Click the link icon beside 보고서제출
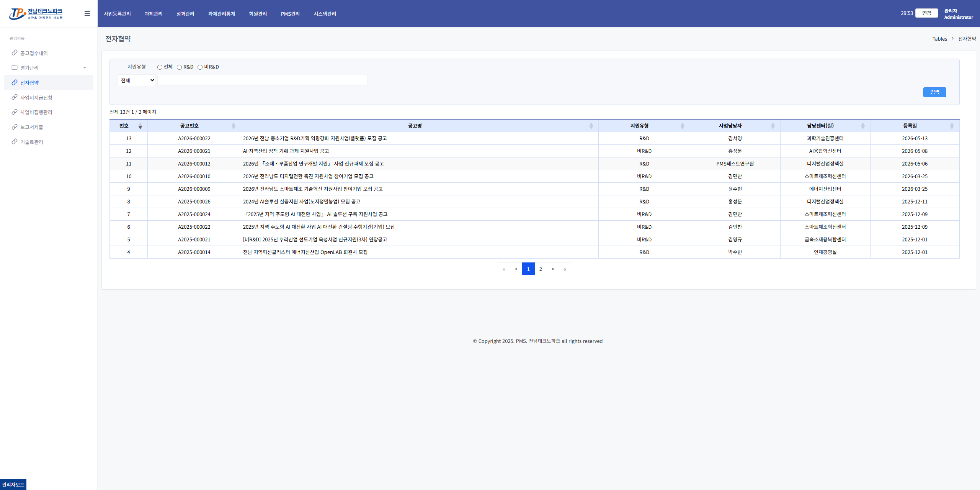This screenshot has height=490, width=980. point(15,127)
